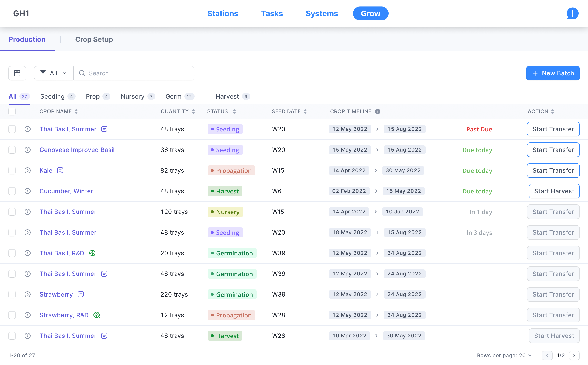Click the Crop Timeline info icon
Screen dimensions: 588x365
click(378, 111)
